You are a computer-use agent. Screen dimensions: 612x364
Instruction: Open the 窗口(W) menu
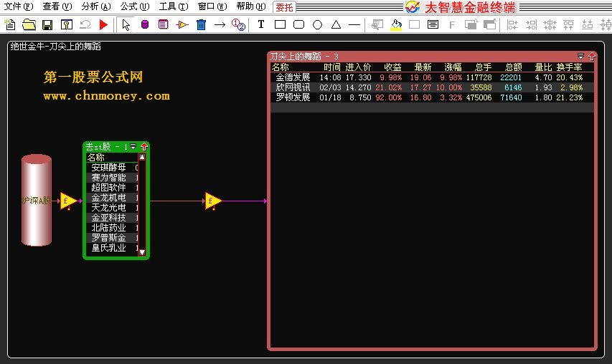pos(212,6)
